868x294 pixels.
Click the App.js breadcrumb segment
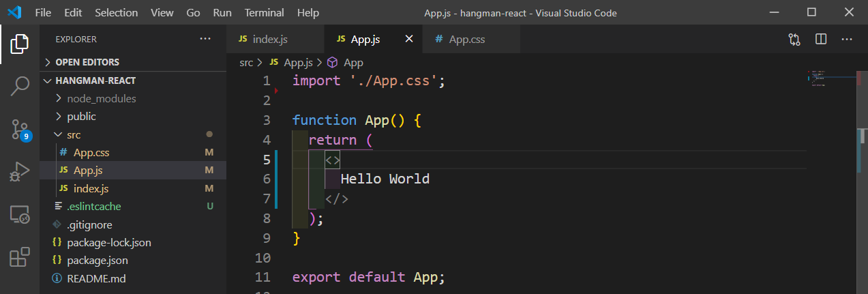[298, 62]
